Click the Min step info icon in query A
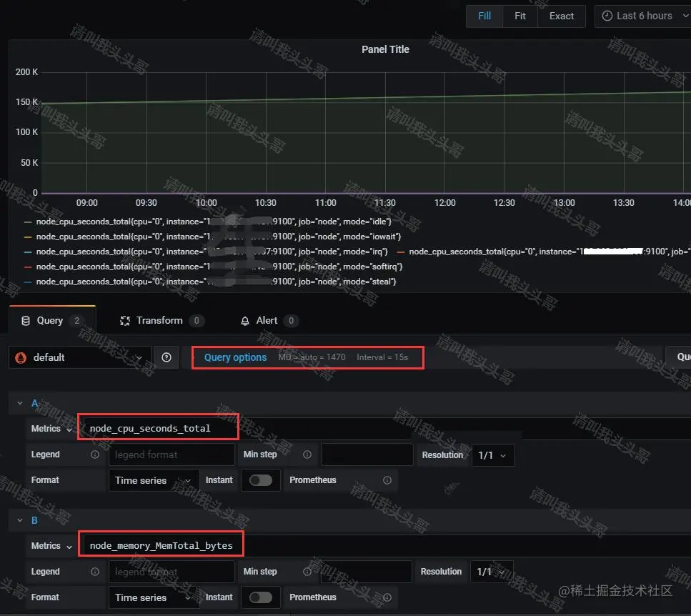The image size is (691, 616). [x=307, y=454]
